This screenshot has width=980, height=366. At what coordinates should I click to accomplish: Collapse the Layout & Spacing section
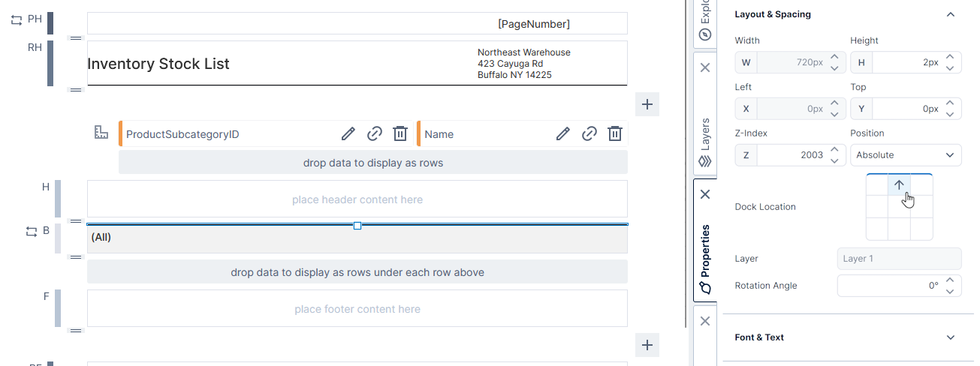[950, 14]
